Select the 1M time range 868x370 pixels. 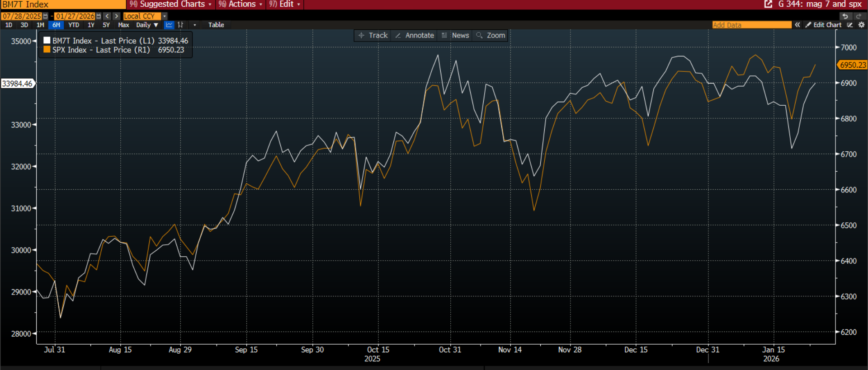click(40, 25)
